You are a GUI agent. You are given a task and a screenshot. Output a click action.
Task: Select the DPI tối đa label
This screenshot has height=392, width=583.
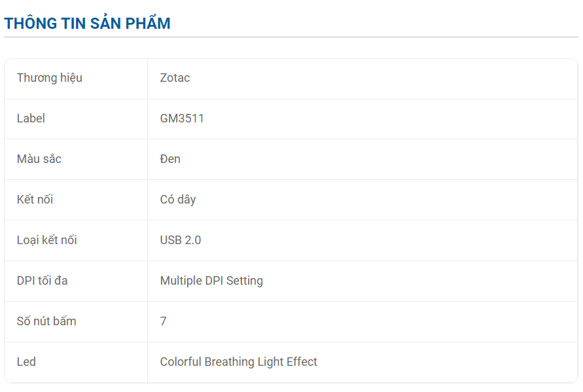42,281
